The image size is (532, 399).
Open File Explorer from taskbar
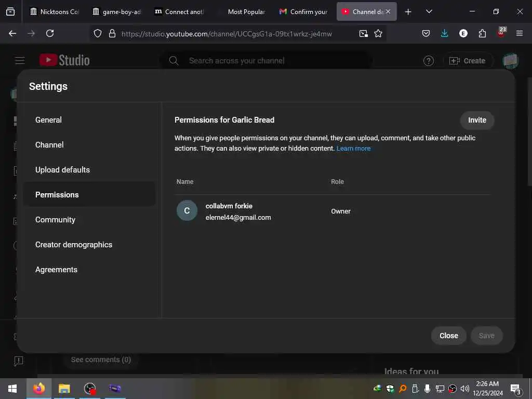tap(64, 389)
